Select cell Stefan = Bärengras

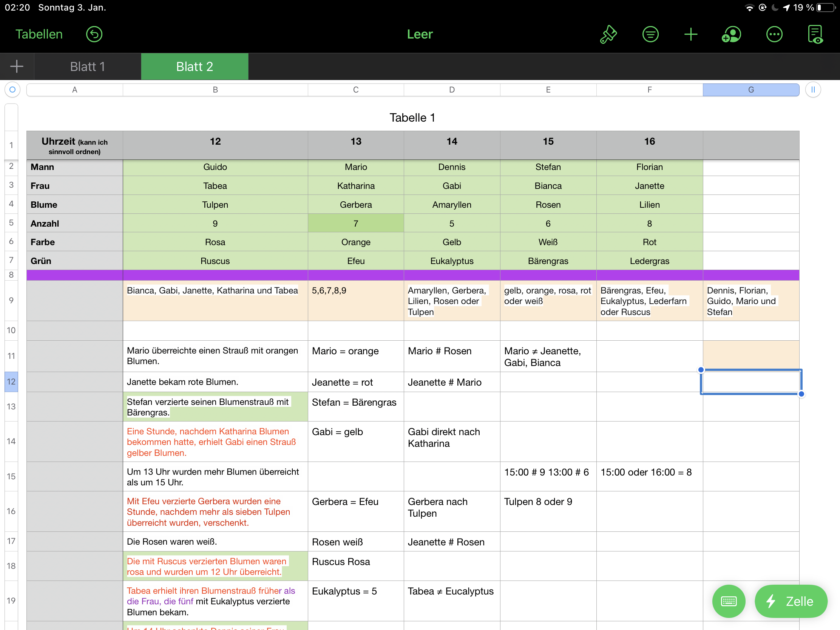click(x=356, y=406)
